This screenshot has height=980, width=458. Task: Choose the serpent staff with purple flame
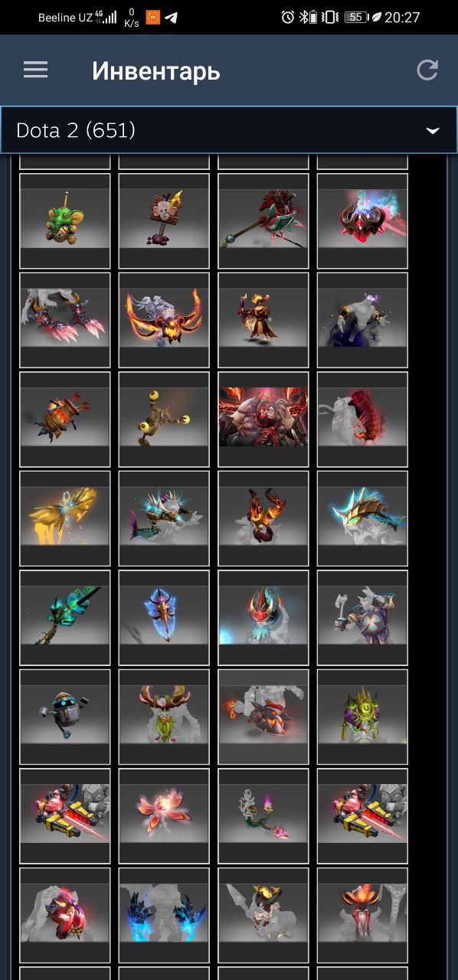(x=263, y=815)
